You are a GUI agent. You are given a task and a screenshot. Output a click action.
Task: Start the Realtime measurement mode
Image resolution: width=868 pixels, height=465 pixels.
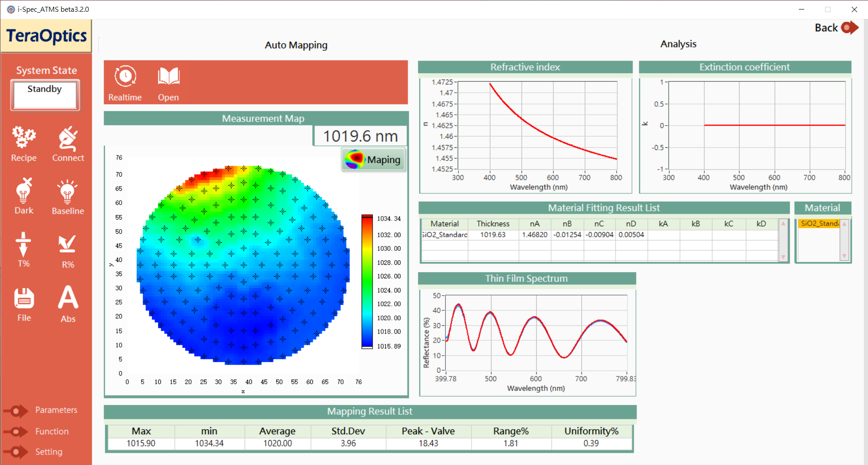[x=125, y=77]
